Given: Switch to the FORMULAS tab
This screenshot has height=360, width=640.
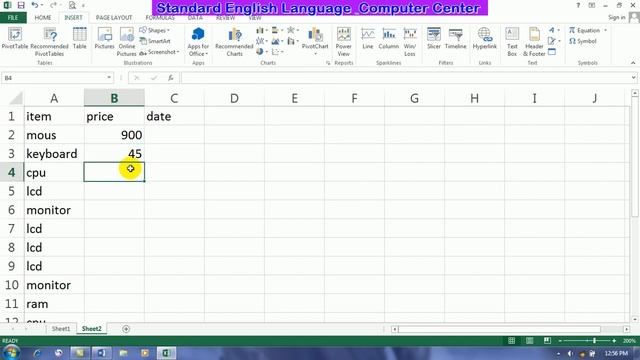Looking at the screenshot, I should [x=160, y=18].
